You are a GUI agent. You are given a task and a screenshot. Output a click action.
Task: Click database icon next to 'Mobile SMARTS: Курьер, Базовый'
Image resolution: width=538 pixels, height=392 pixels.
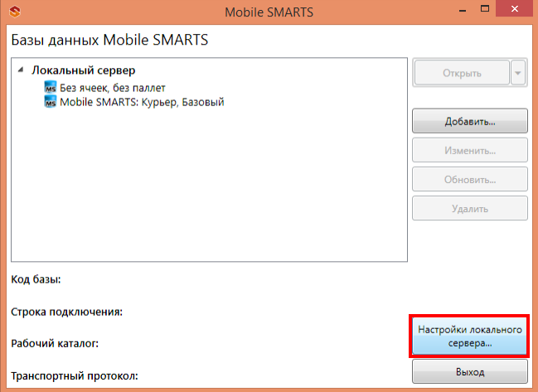pos(50,101)
